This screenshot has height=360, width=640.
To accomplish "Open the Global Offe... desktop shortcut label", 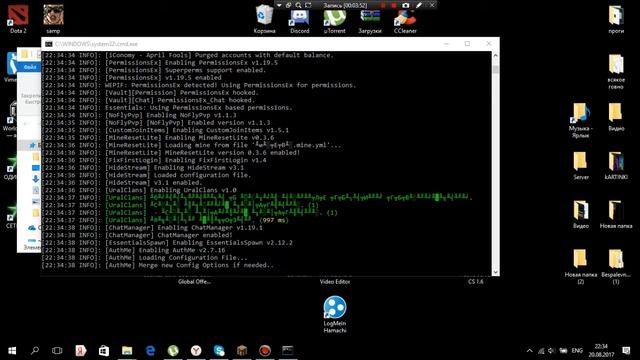I will click(x=194, y=281).
